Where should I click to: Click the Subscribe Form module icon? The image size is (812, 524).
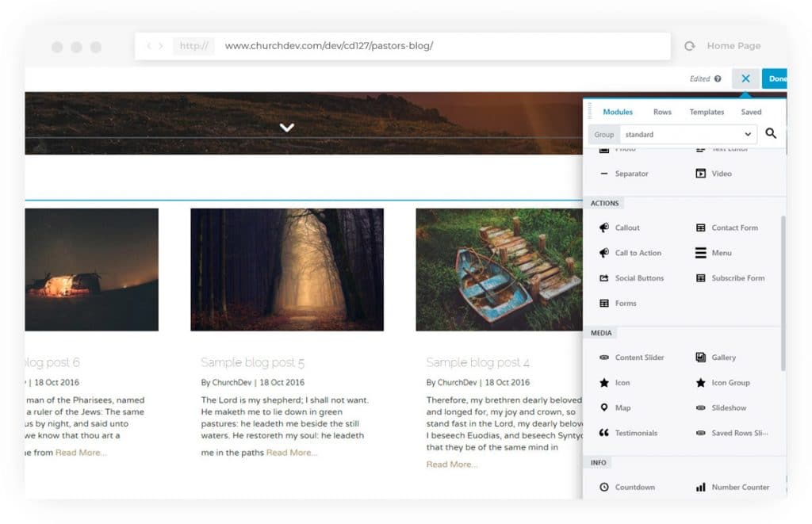(700, 278)
